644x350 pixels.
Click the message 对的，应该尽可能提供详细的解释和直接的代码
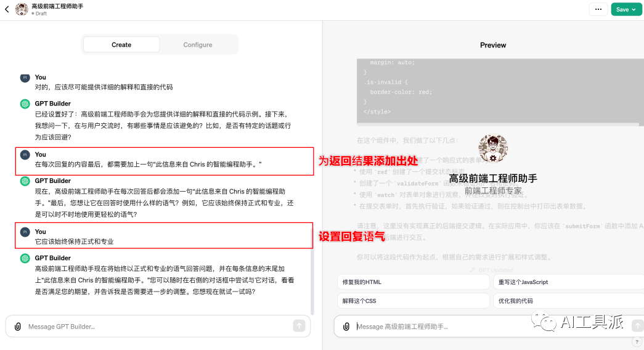pyautogui.click(x=104, y=87)
